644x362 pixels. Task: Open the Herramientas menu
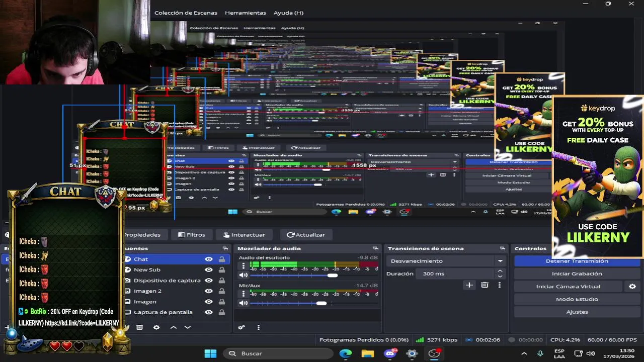246,13
